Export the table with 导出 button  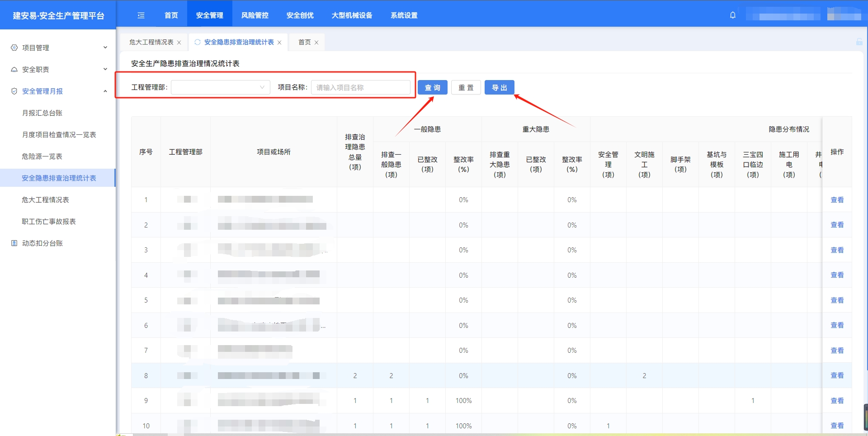tap(499, 88)
